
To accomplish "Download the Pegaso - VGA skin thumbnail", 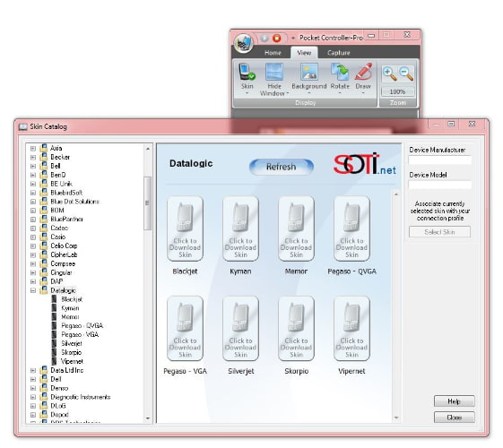I will [185, 329].
